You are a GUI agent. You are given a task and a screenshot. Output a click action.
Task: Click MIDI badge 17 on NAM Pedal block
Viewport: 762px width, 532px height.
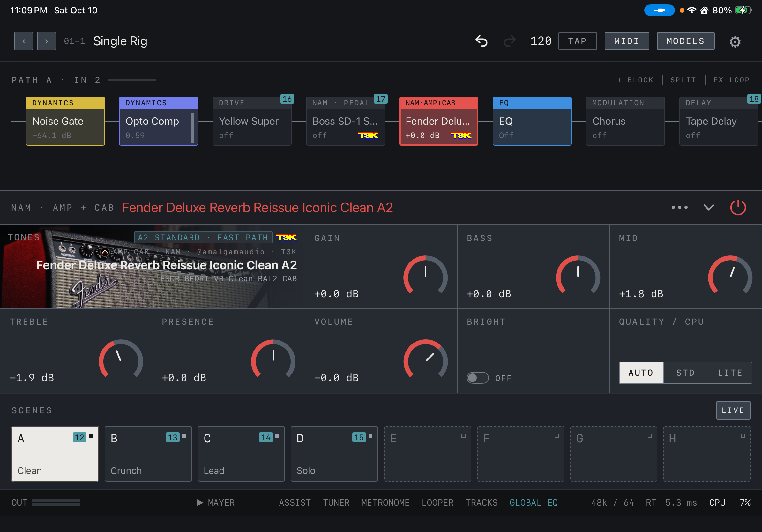pyautogui.click(x=380, y=99)
